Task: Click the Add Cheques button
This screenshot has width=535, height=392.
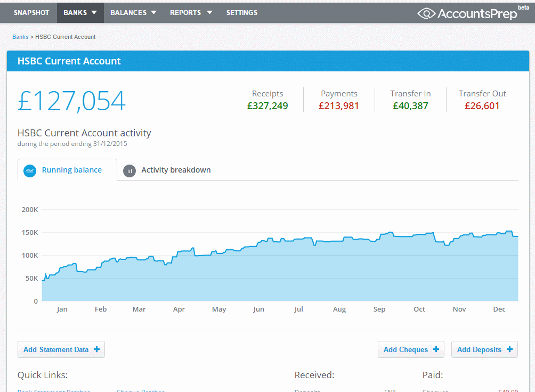Action: 411,349
